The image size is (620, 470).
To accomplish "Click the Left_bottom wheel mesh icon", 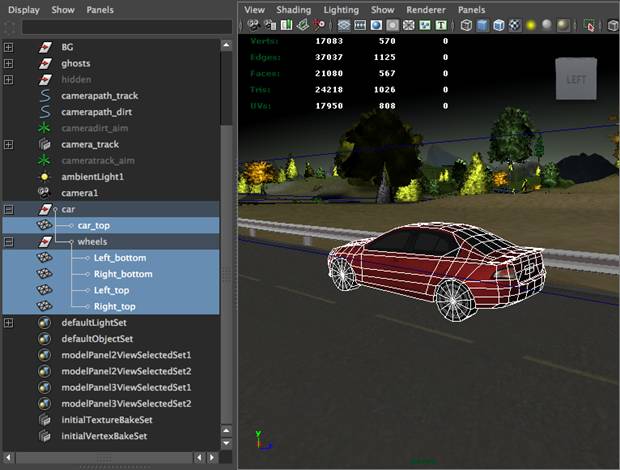I will pos(44,257).
